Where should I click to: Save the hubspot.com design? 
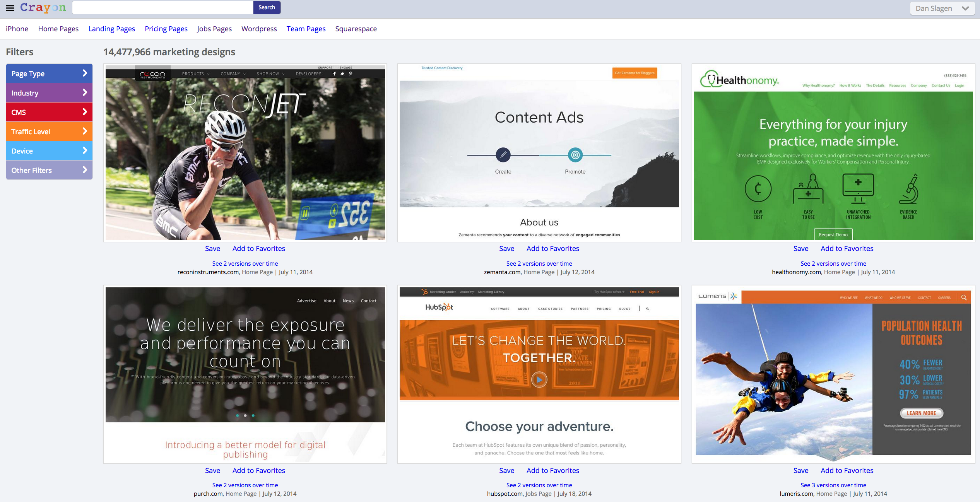coord(506,470)
